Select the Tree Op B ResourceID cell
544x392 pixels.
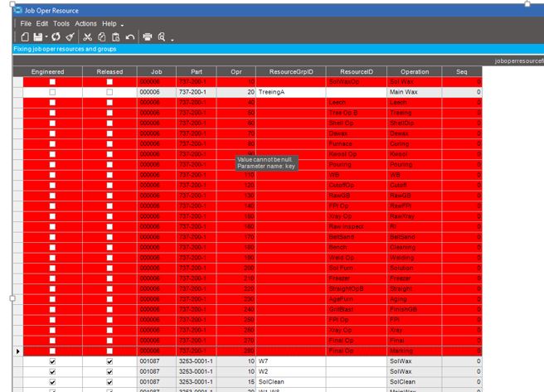point(357,113)
